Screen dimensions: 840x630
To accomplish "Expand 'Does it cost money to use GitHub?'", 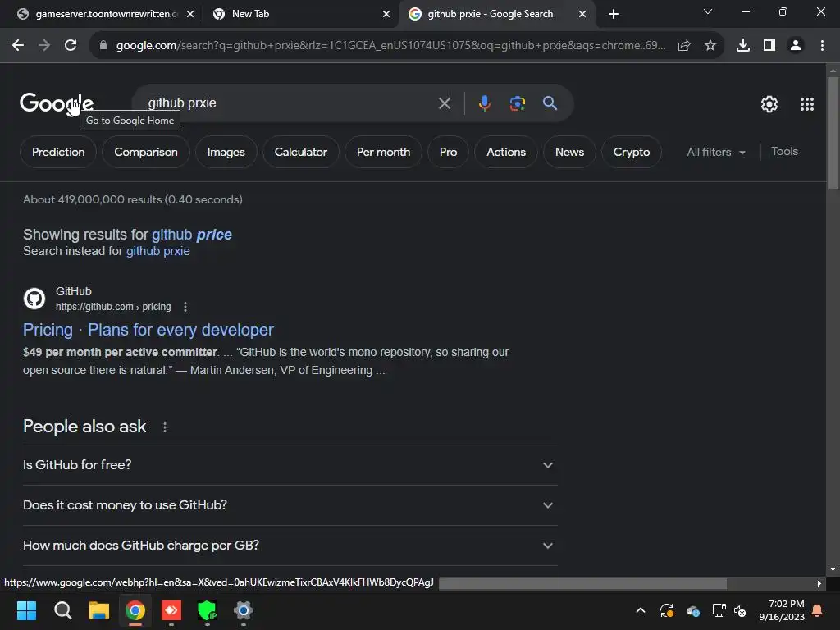I will 290,505.
